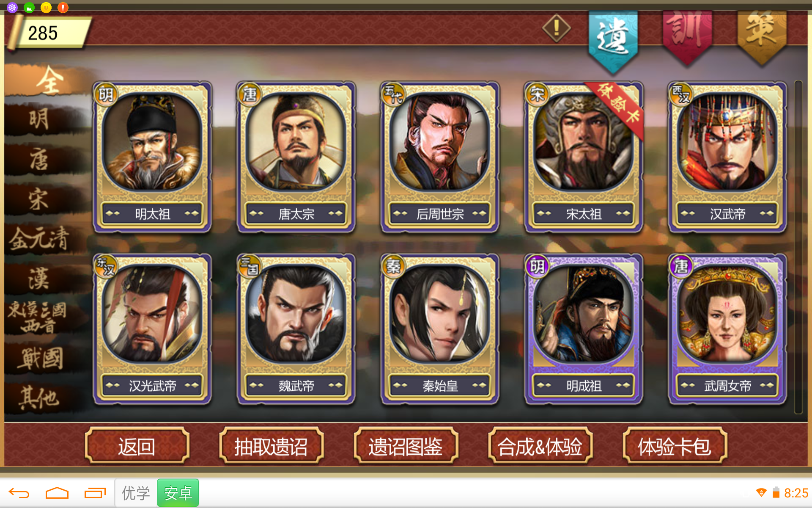
Task: Select the 宋太祖 trial card
Action: [584, 157]
